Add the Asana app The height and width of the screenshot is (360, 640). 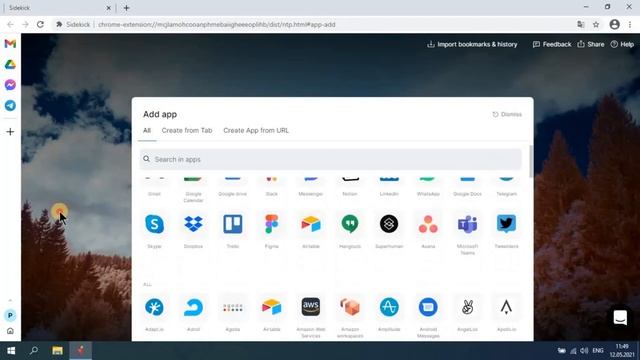[428, 224]
